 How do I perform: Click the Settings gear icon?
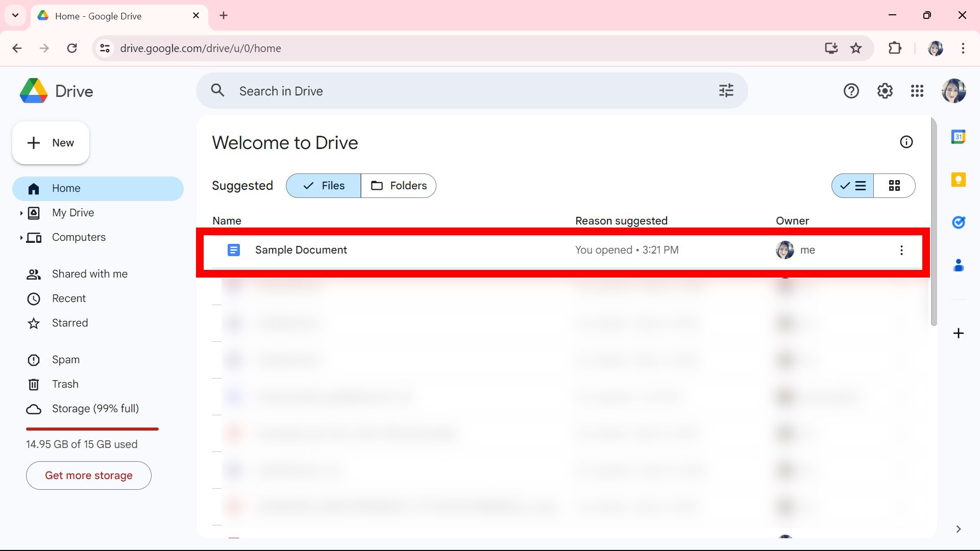tap(885, 91)
